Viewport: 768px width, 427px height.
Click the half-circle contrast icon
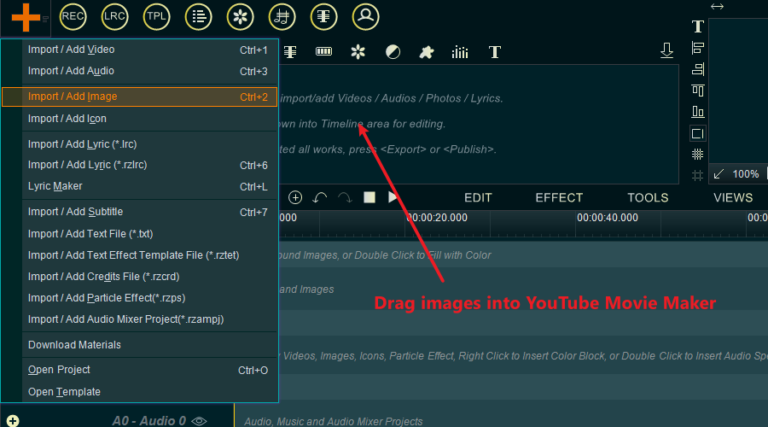393,51
